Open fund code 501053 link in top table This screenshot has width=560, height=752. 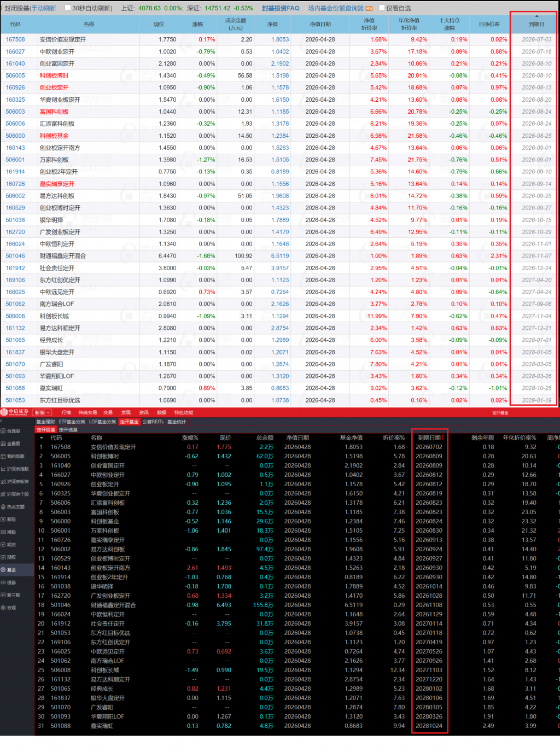click(x=15, y=400)
